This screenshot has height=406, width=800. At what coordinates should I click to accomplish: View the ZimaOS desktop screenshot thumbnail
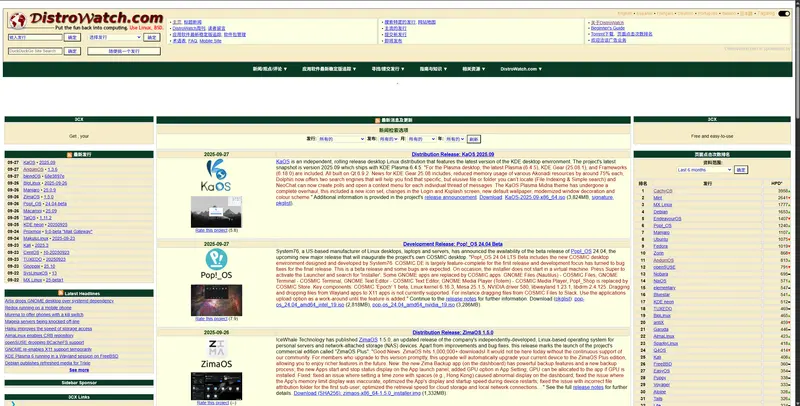[x=216, y=386]
